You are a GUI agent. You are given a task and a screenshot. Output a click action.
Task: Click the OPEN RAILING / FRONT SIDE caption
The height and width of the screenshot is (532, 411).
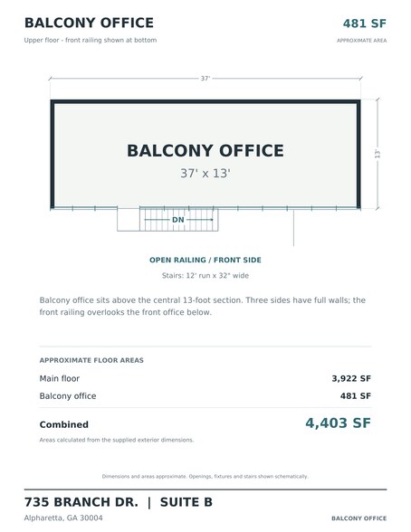click(x=205, y=260)
